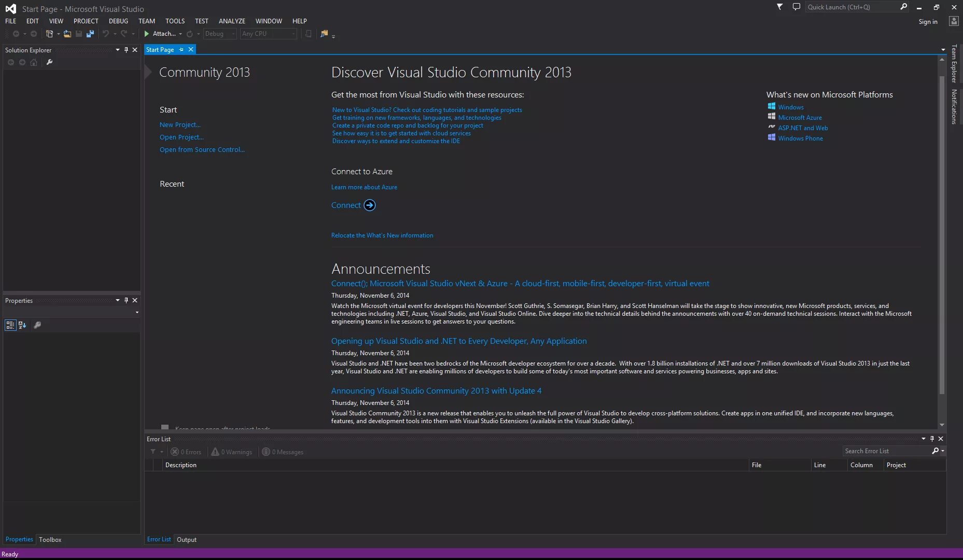Click the account avatar icon next to Sign in

954,21
